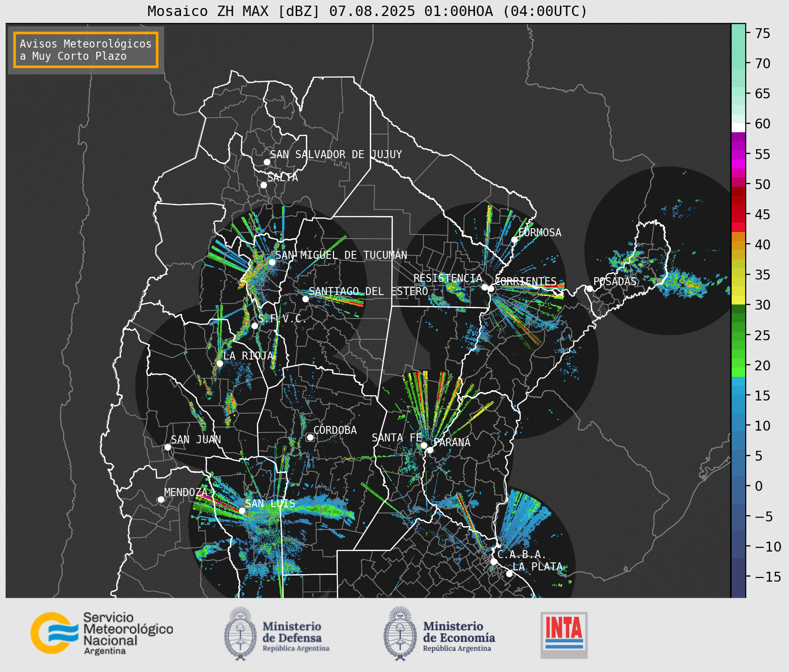Screen dimensions: 789x672
Task: Select the Resistencia city marker
Action: pos(485,287)
